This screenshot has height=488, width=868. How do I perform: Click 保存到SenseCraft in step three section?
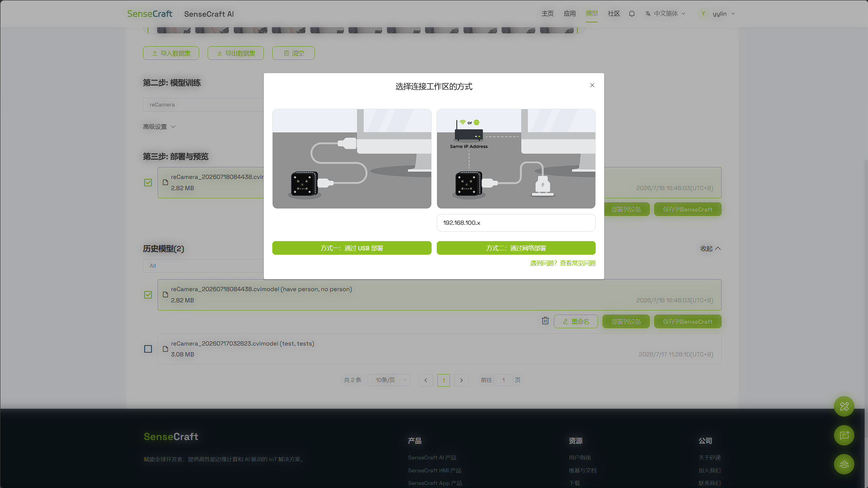click(688, 209)
